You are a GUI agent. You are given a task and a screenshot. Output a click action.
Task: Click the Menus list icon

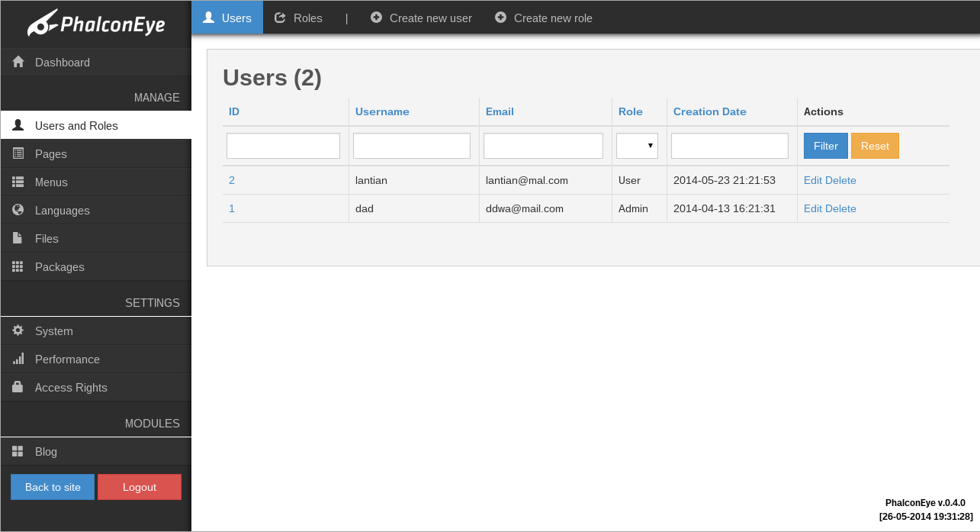[x=18, y=182]
